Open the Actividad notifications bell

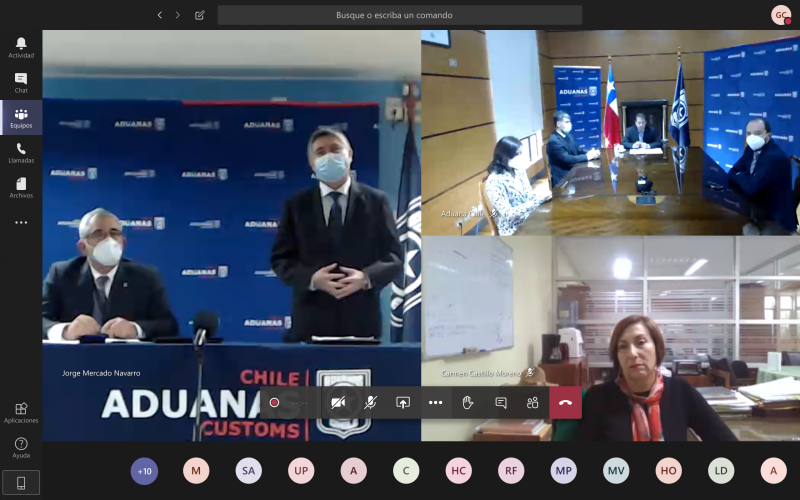[21, 48]
